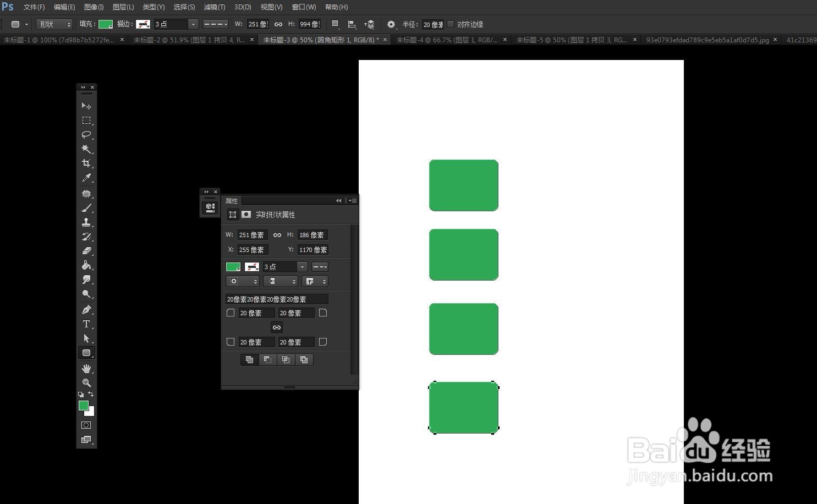
Task: Toggle the corner radius link
Action: click(277, 327)
